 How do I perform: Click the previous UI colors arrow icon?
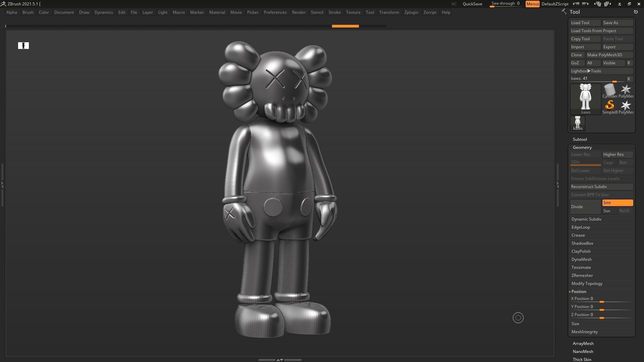pos(576,4)
